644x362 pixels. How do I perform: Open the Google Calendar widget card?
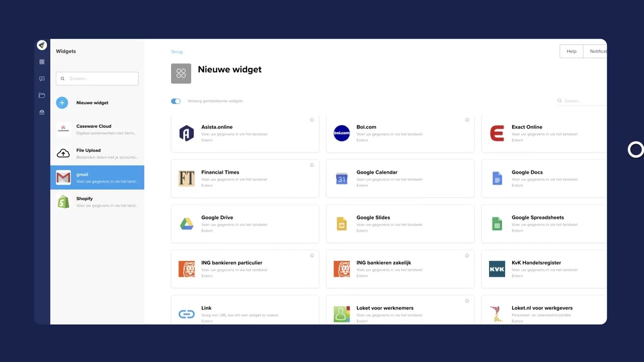point(400,178)
